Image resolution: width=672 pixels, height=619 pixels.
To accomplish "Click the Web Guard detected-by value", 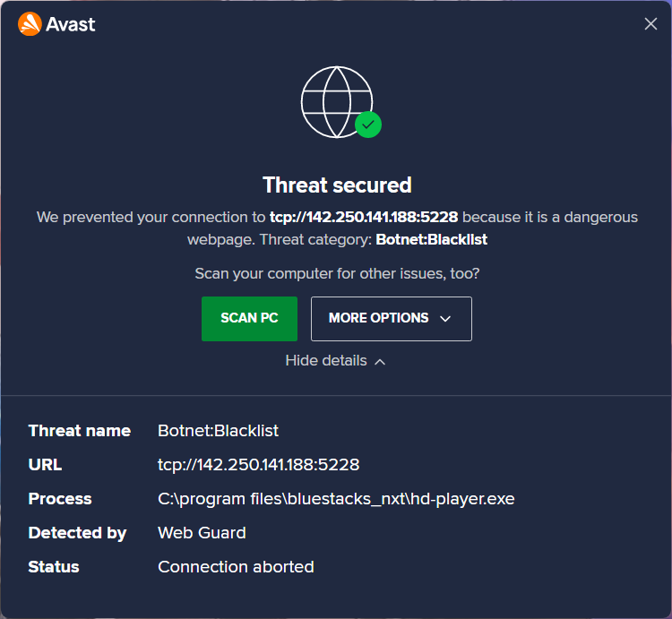I will click(x=202, y=533).
